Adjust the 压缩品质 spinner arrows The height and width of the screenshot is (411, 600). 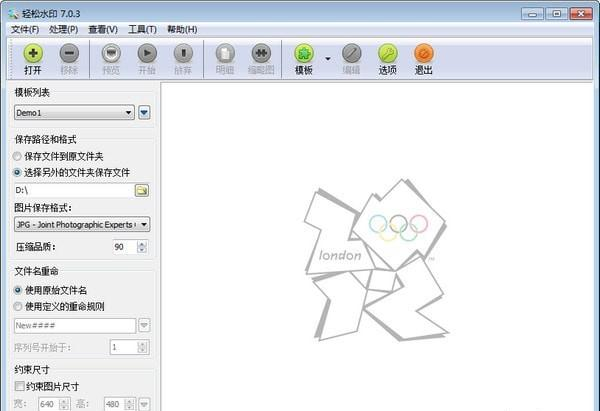142,247
